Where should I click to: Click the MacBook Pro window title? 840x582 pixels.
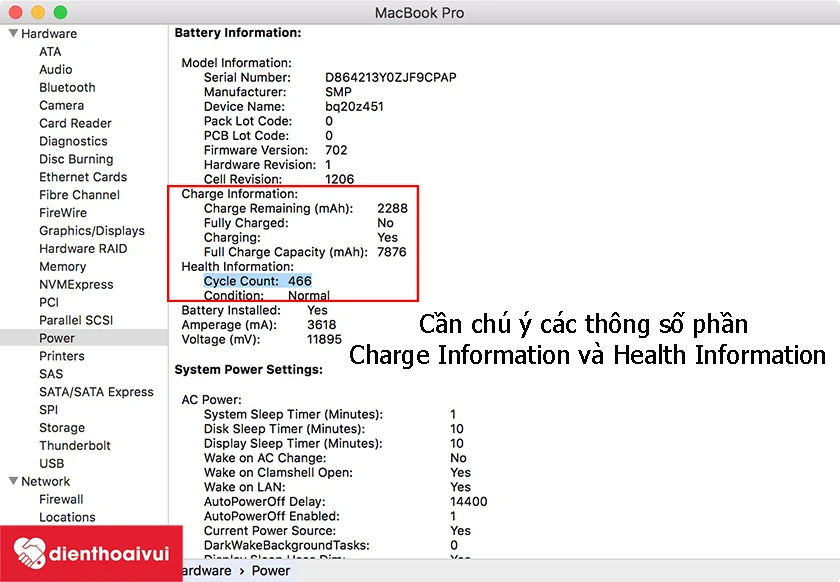point(419,12)
